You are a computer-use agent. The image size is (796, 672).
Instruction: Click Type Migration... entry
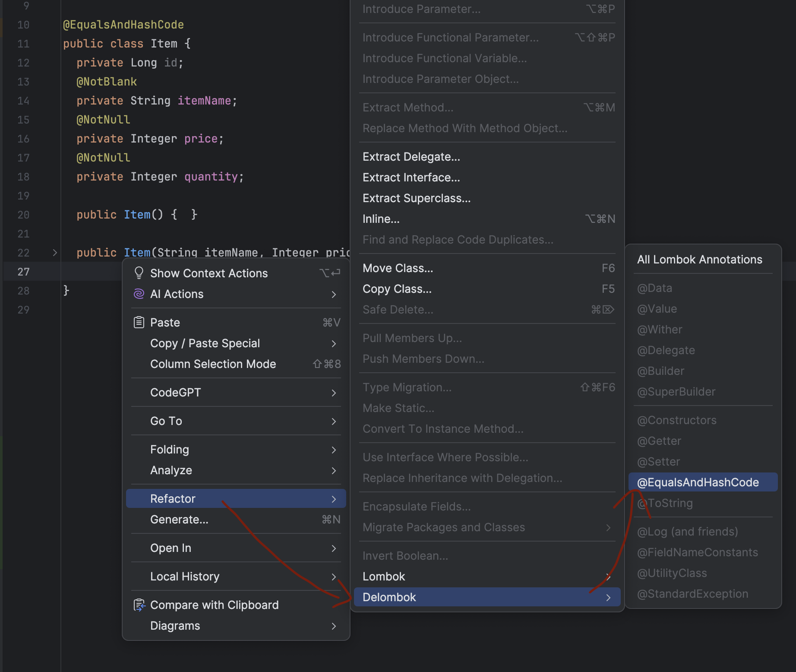(x=487, y=387)
